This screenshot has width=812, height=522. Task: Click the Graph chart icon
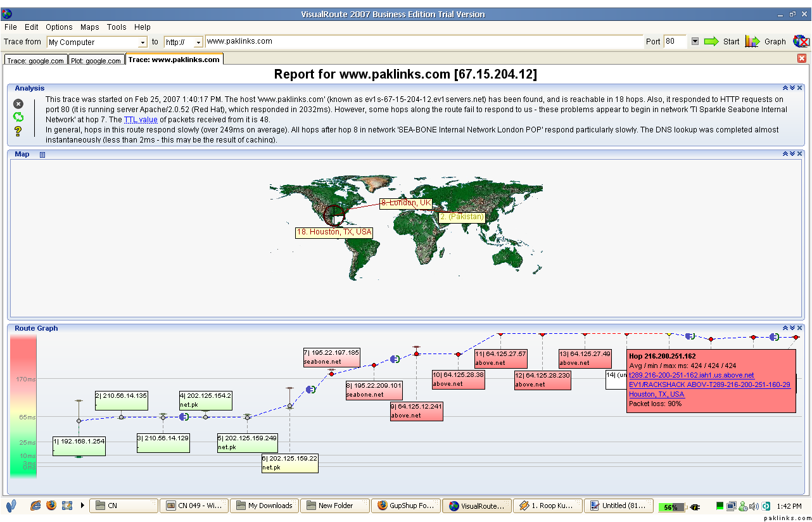coord(752,42)
